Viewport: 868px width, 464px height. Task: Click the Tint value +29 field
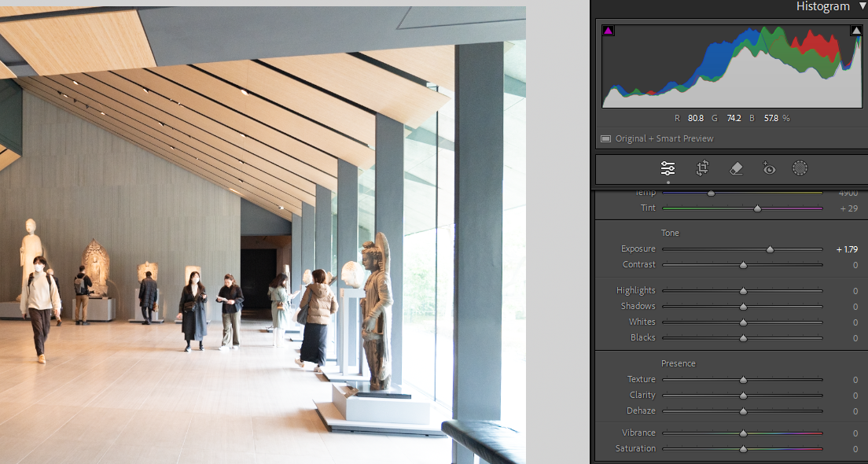tap(849, 208)
